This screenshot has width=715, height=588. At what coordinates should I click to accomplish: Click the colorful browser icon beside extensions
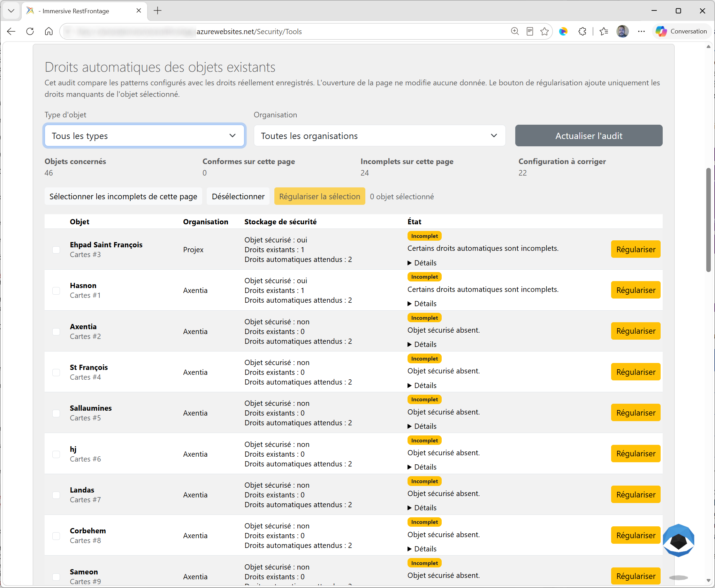[563, 31]
